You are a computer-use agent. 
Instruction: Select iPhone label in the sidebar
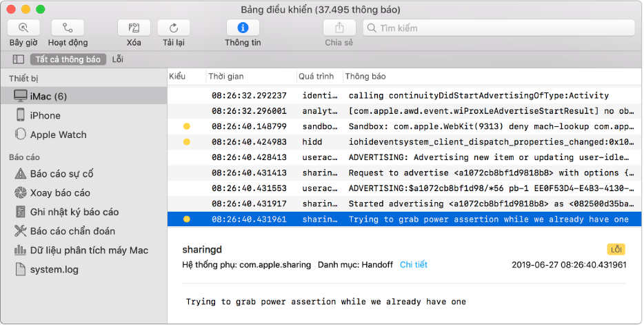pos(46,115)
